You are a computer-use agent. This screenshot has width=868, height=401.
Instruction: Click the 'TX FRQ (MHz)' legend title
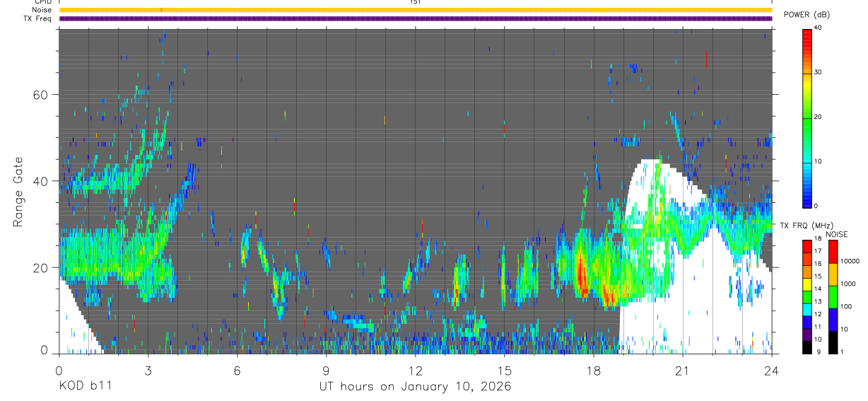point(805,225)
